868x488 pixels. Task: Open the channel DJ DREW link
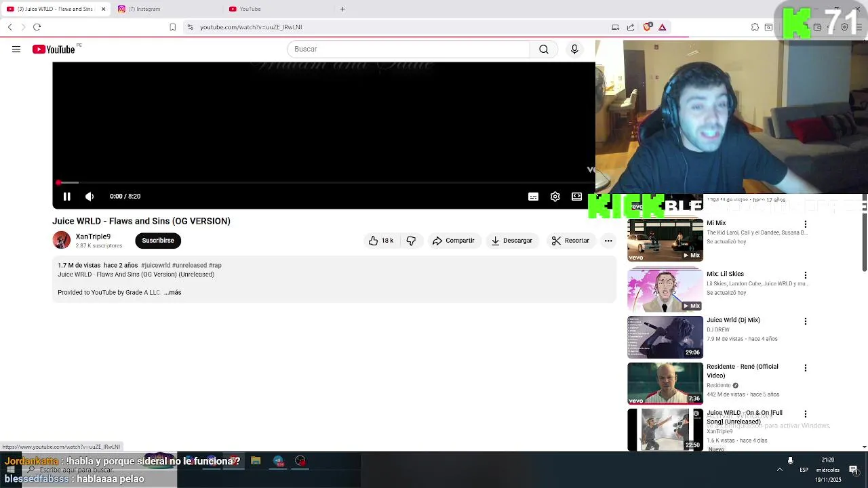(718, 330)
